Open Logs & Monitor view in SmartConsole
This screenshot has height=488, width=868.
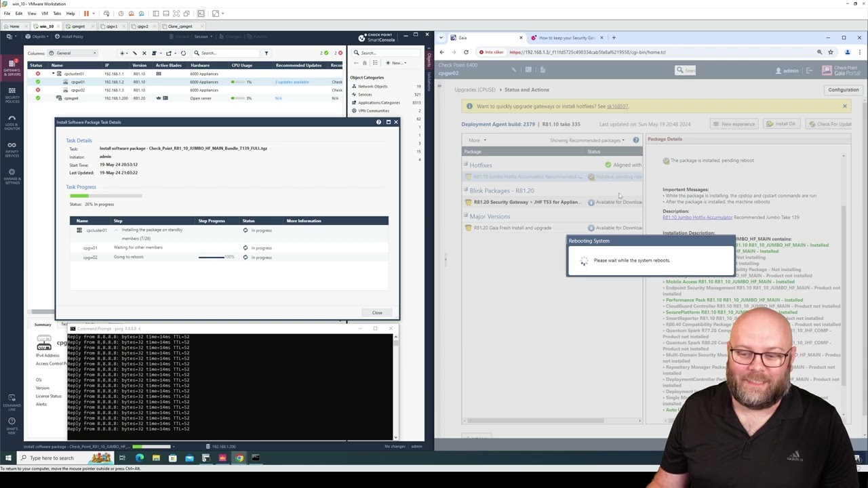click(x=12, y=122)
